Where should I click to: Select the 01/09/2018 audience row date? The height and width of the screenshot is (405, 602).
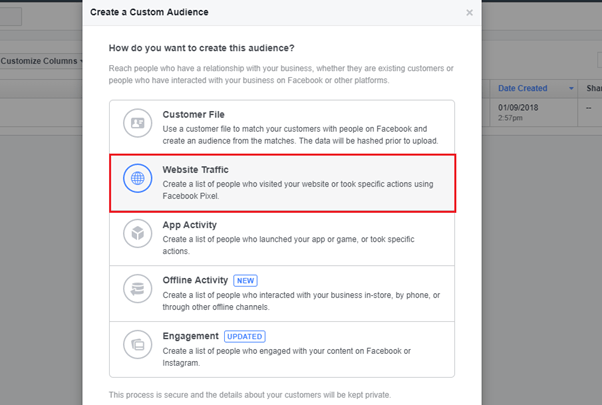[x=518, y=107]
